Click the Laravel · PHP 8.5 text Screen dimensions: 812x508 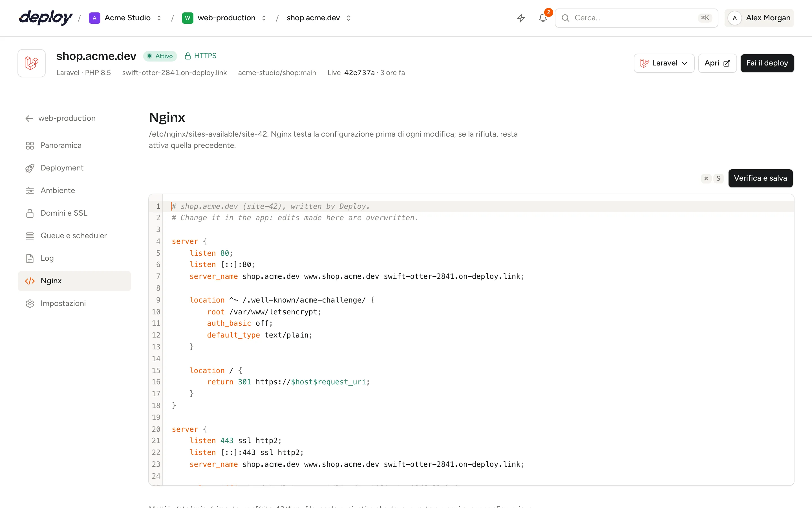[x=83, y=73]
